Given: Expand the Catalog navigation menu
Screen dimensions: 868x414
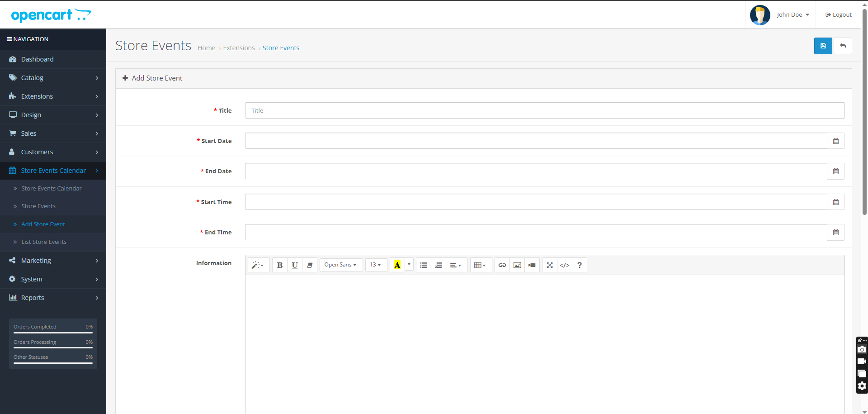Looking at the screenshot, I should [53, 78].
